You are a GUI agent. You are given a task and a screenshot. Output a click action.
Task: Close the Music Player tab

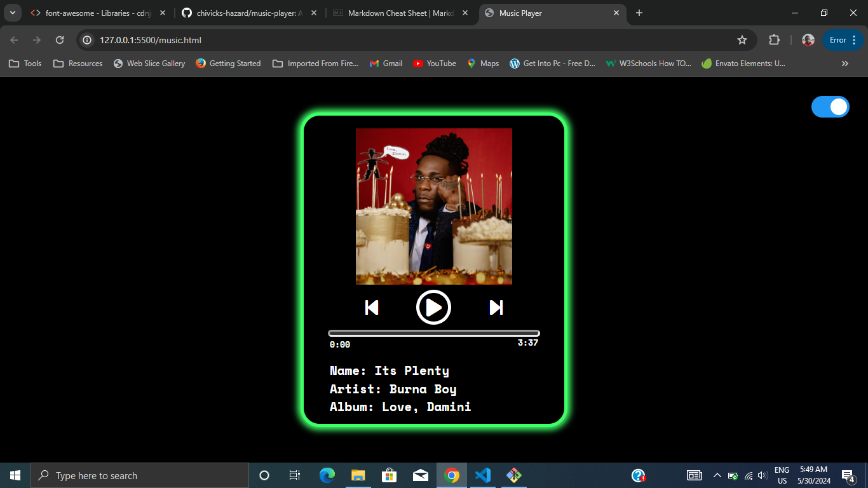click(x=616, y=13)
